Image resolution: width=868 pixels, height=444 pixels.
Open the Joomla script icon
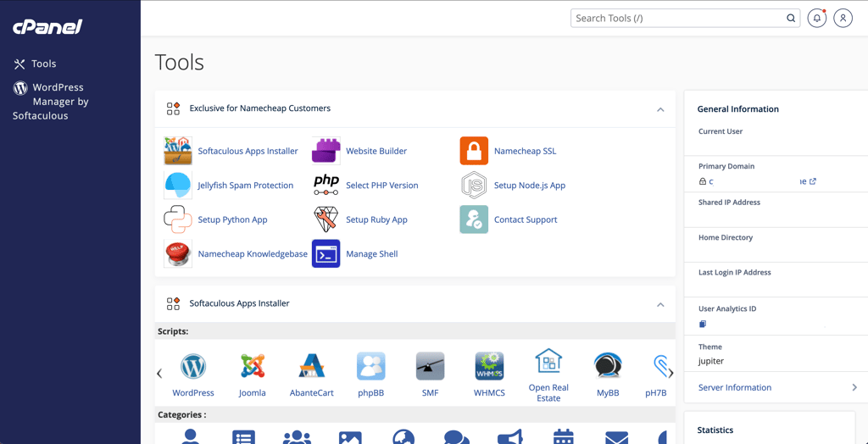point(253,366)
